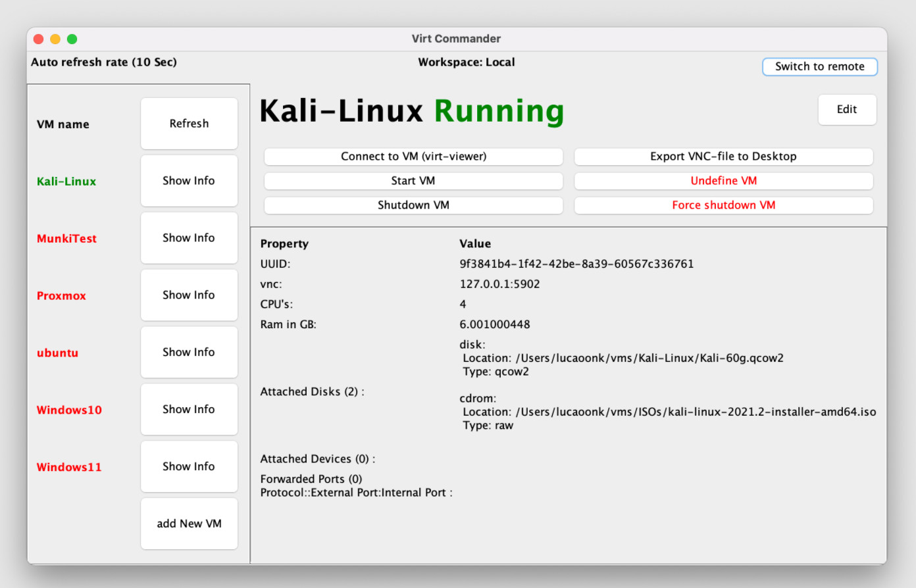Click the UUID value 9f3841b4-1f42-42be-8a39-60567c336761
916x588 pixels.
tap(576, 264)
